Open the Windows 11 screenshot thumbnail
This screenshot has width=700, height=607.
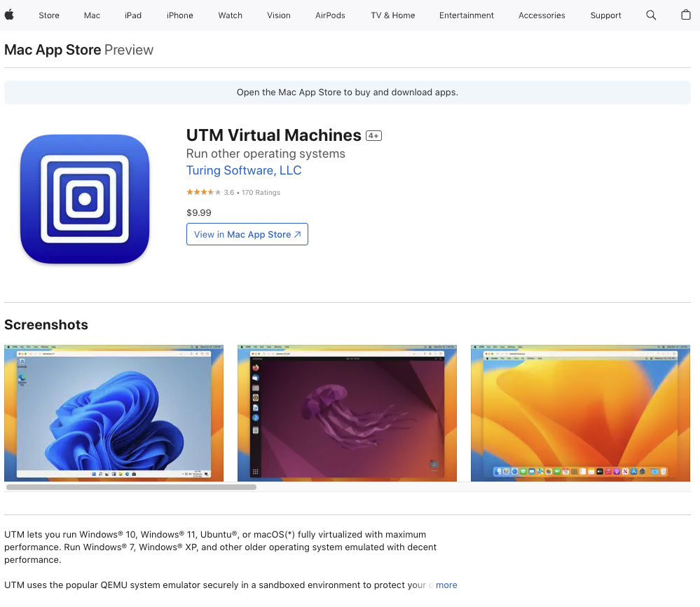(x=114, y=413)
